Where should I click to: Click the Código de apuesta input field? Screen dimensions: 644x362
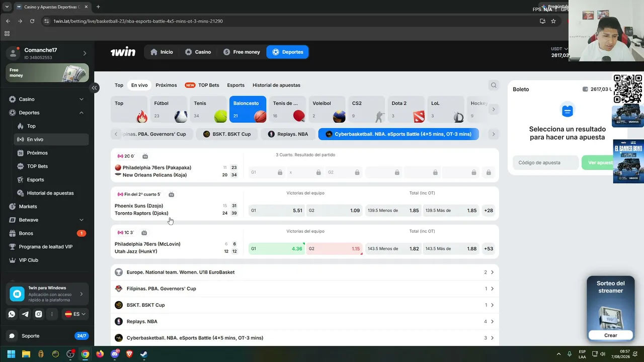(546, 163)
